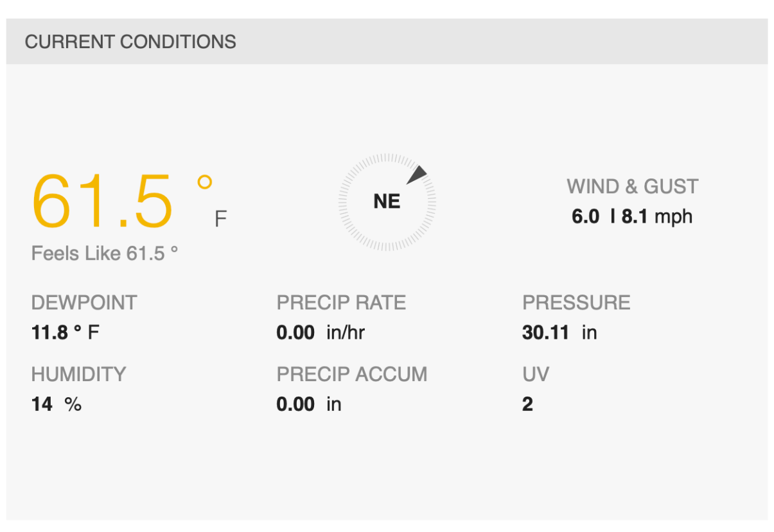Click the UV label
Screen dimensions: 774x532
pos(536,375)
